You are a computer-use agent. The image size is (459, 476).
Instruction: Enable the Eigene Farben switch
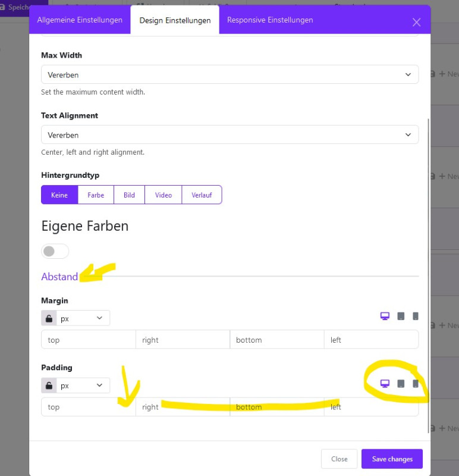55,251
